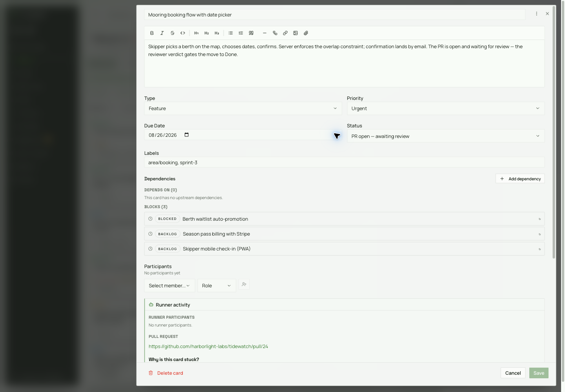
Task: Click the remove icon on Season pass billing row
Action: pyautogui.click(x=539, y=234)
